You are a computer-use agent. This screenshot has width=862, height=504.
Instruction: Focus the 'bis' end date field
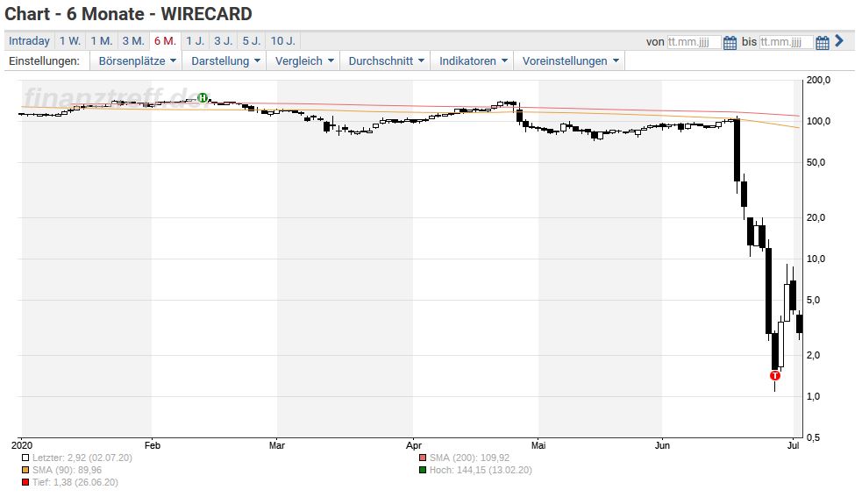786,42
